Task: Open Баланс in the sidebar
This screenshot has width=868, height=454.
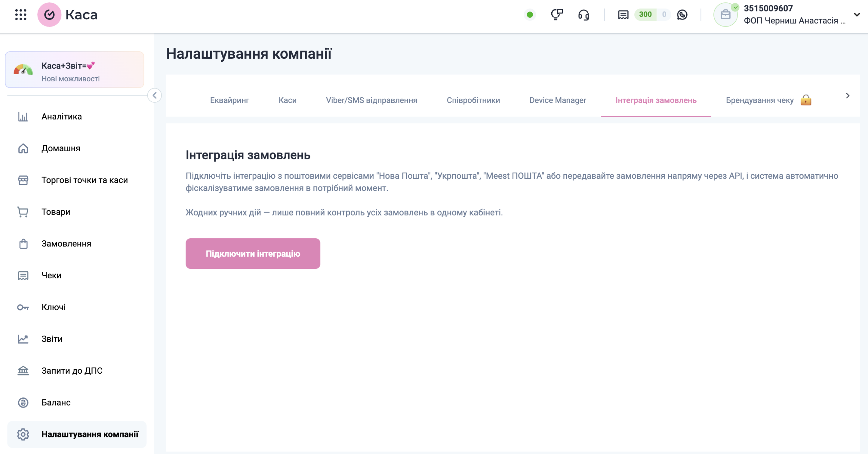Action: coord(56,402)
